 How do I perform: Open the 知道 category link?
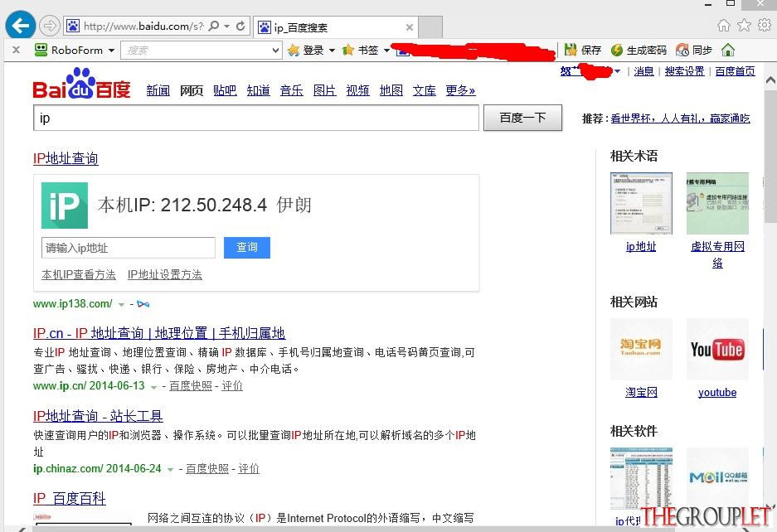pos(258,90)
